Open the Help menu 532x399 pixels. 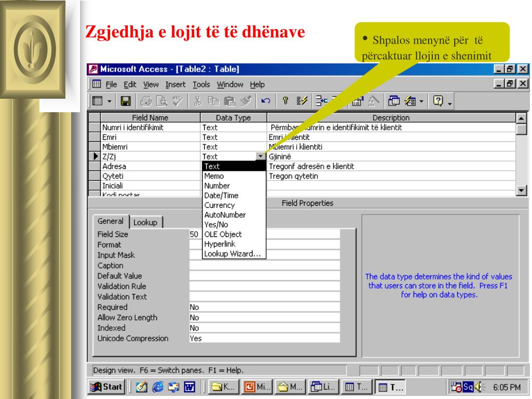[257, 85]
